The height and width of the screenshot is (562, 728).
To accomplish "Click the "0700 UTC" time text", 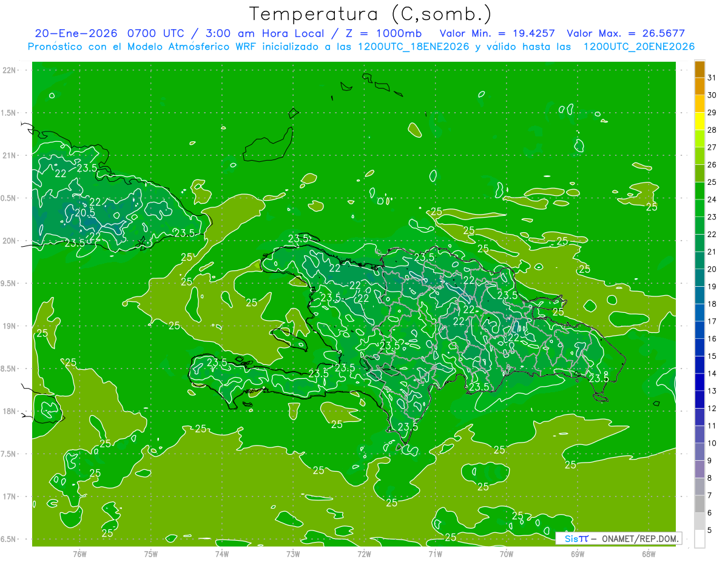I will pyautogui.click(x=157, y=33).
